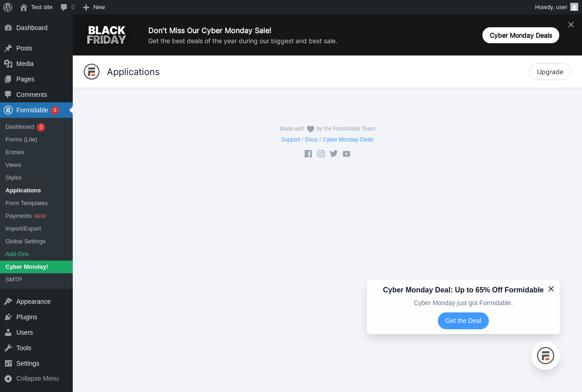Click the Media icon in sidebar
Image resolution: width=582 pixels, height=392 pixels.
(x=8, y=64)
